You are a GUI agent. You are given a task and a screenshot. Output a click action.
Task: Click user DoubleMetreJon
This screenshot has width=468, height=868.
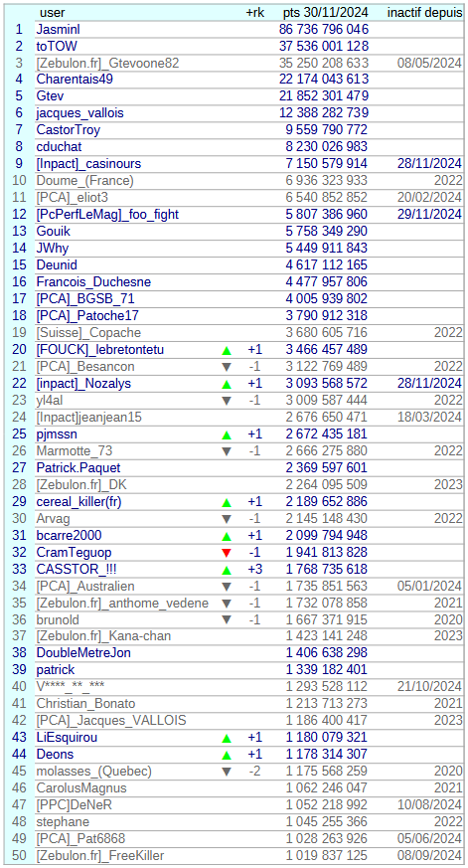point(83,654)
